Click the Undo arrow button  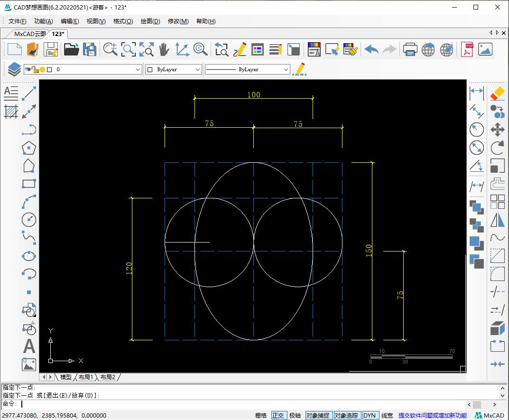[x=371, y=49]
